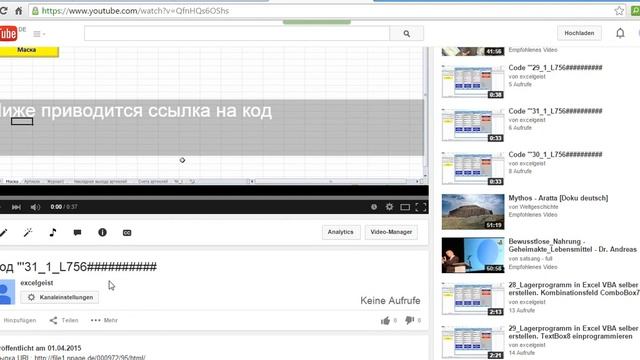Viewport: 640px width, 360px height.
Task: Go to the browser home page
Action: (x=18, y=11)
